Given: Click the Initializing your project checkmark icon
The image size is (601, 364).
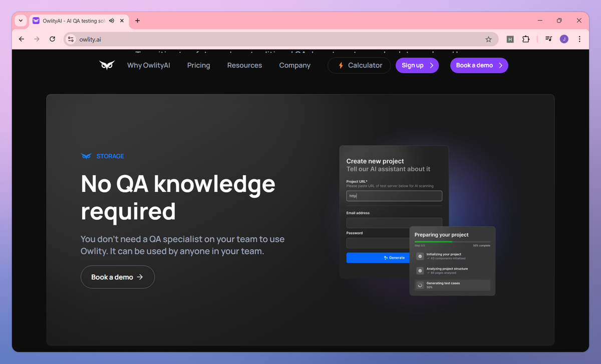Looking at the screenshot, I should [420, 256].
